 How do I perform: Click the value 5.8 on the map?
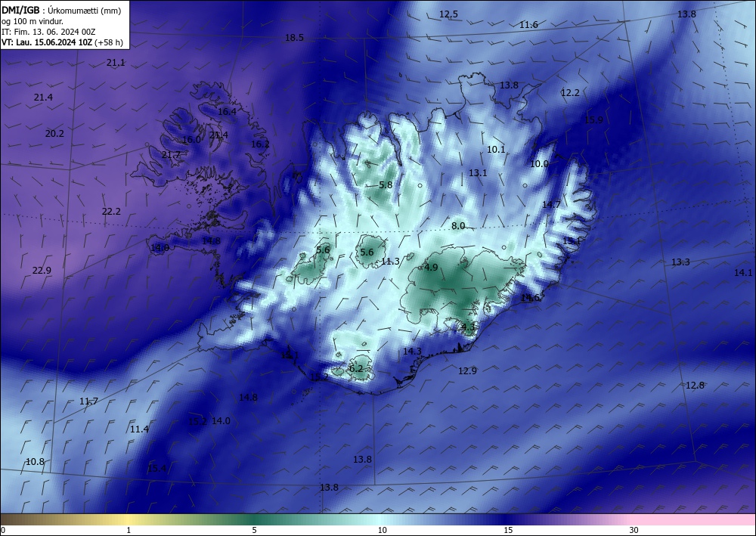(x=386, y=184)
